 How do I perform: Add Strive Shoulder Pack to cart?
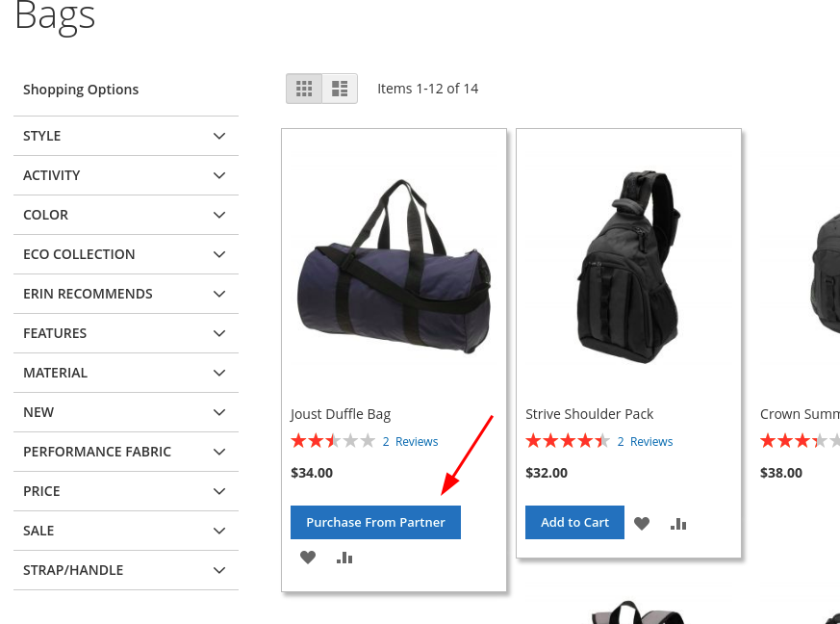574,522
